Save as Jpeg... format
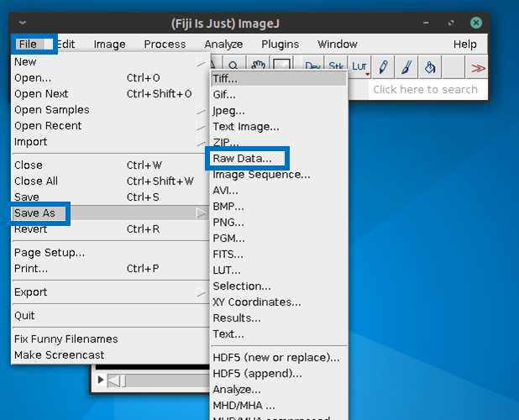This screenshot has width=519, height=420. click(x=279, y=111)
